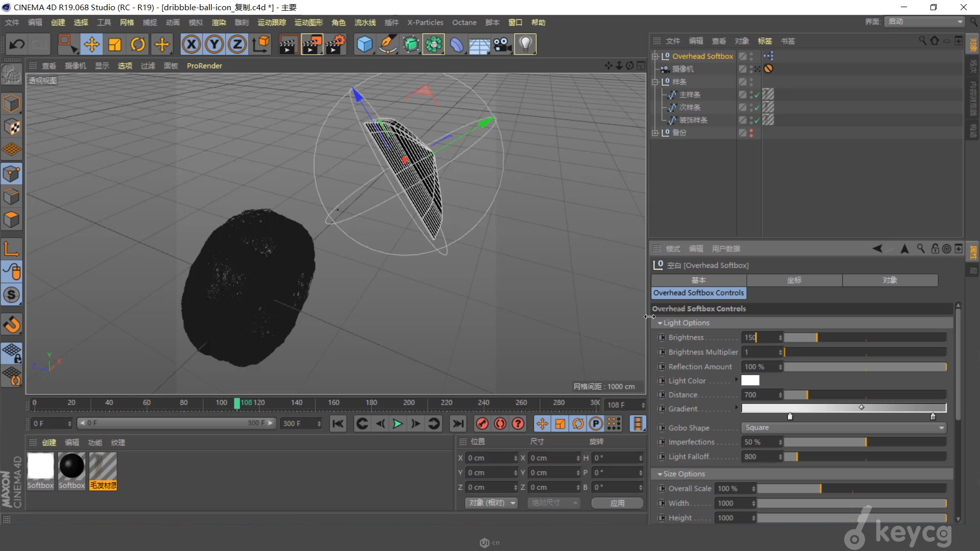Go to start of timeline

click(338, 423)
